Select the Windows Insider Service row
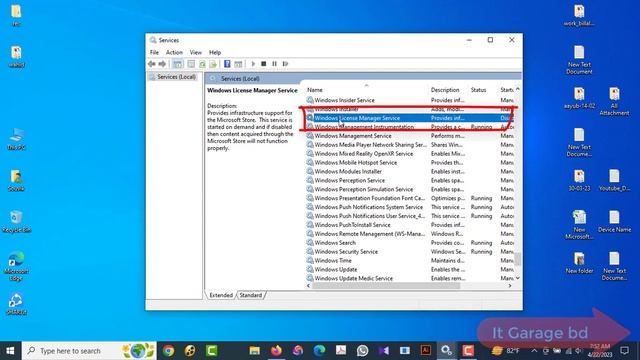The height and width of the screenshot is (360, 640). pos(410,100)
